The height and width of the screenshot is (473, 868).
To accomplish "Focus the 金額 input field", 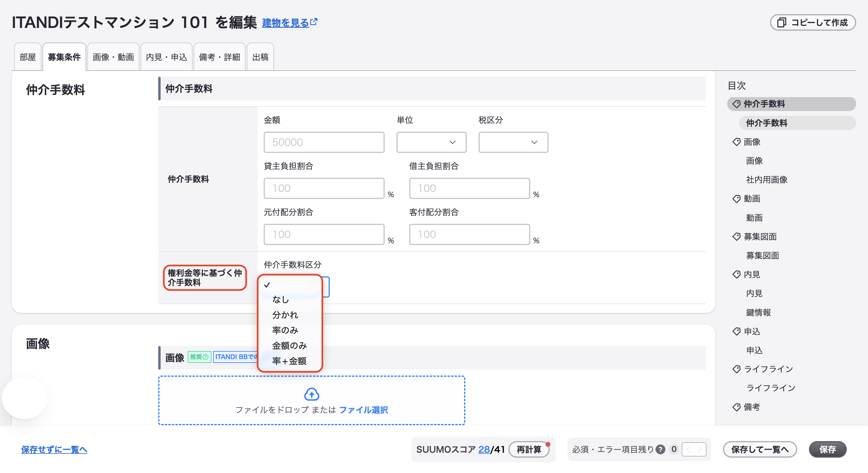I will pos(324,142).
